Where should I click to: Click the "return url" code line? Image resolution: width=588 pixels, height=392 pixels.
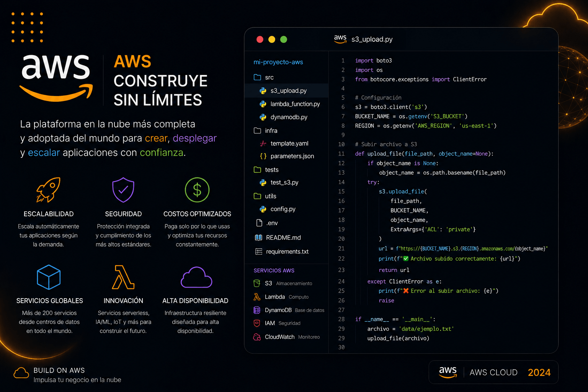coord(394,270)
